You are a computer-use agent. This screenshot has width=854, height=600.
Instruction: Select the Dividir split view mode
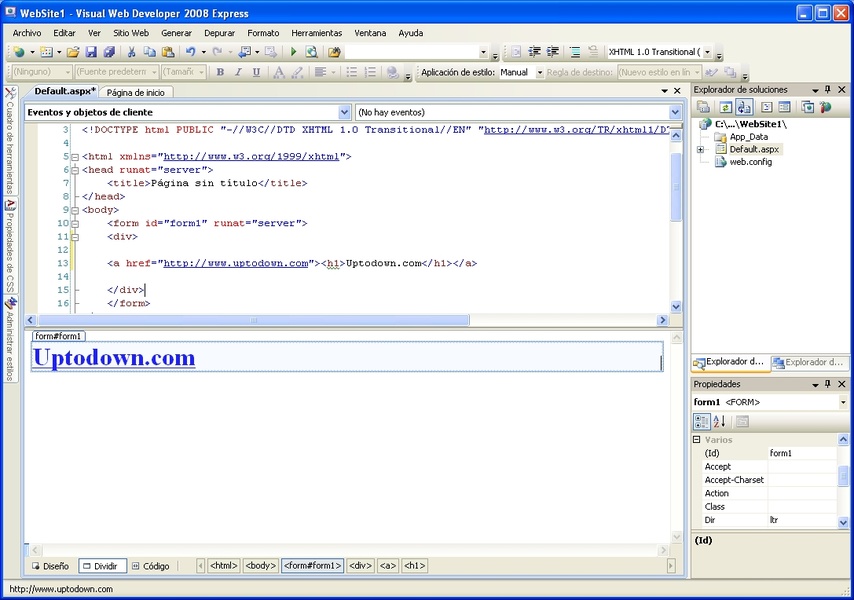coord(100,566)
